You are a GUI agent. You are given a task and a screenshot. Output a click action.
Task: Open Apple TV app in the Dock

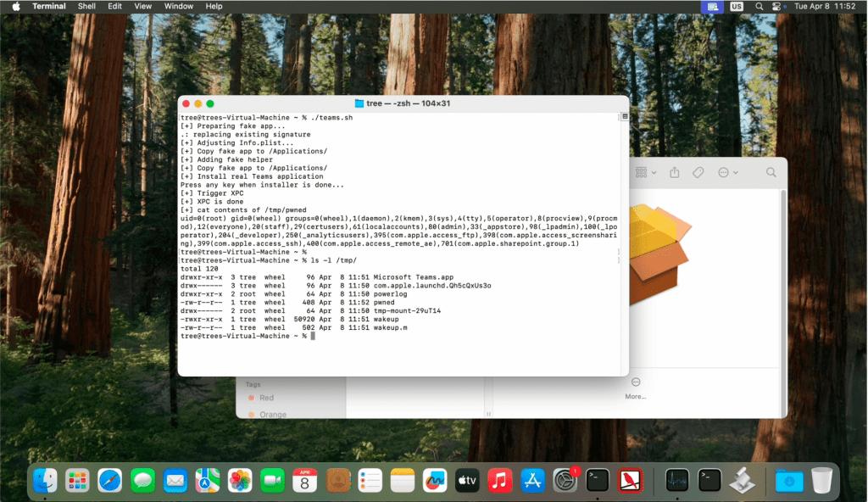click(467, 481)
